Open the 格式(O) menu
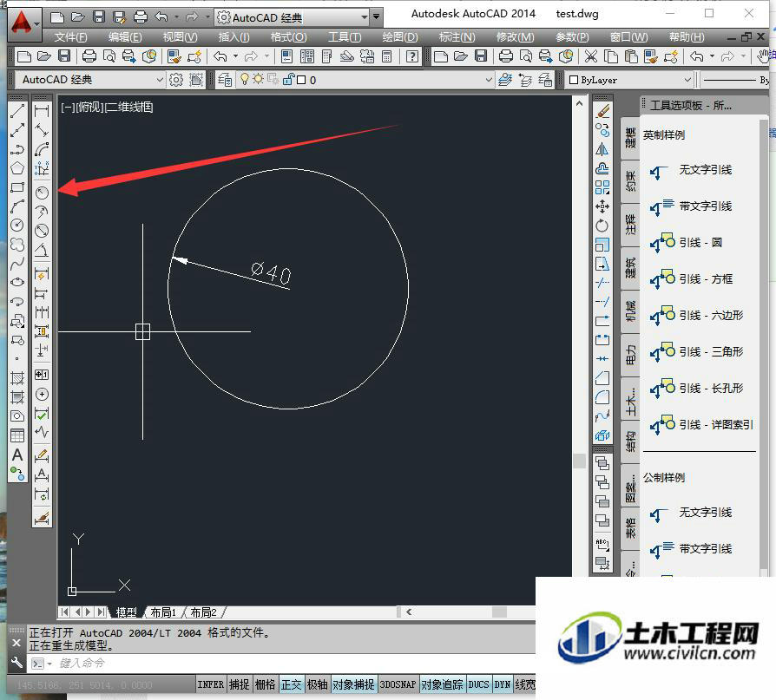 point(288,37)
